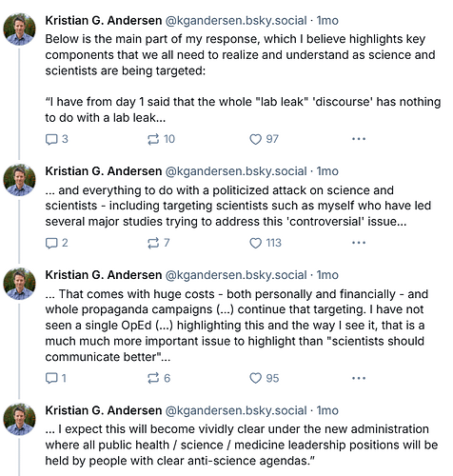Screen dimensions: 453x476
Task: Open the post about 'new administration'
Action: coord(242,445)
